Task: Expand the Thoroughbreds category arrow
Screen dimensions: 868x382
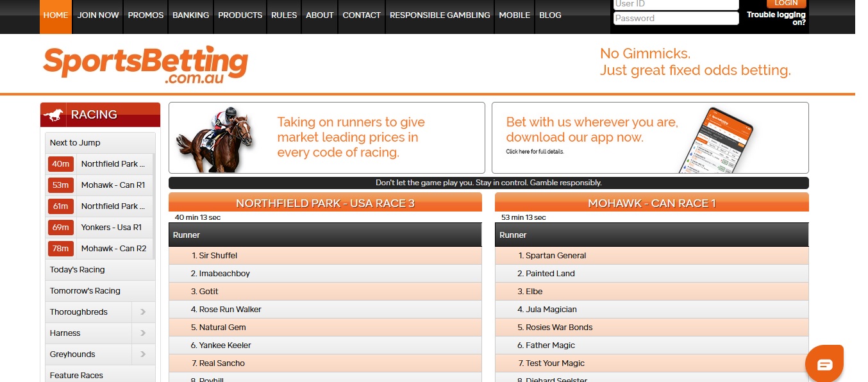Action: coord(143,312)
